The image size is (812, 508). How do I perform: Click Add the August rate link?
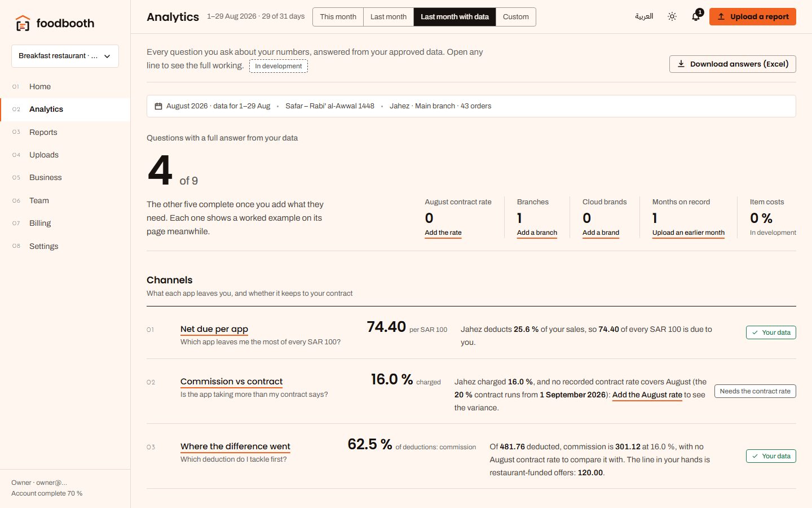(647, 395)
